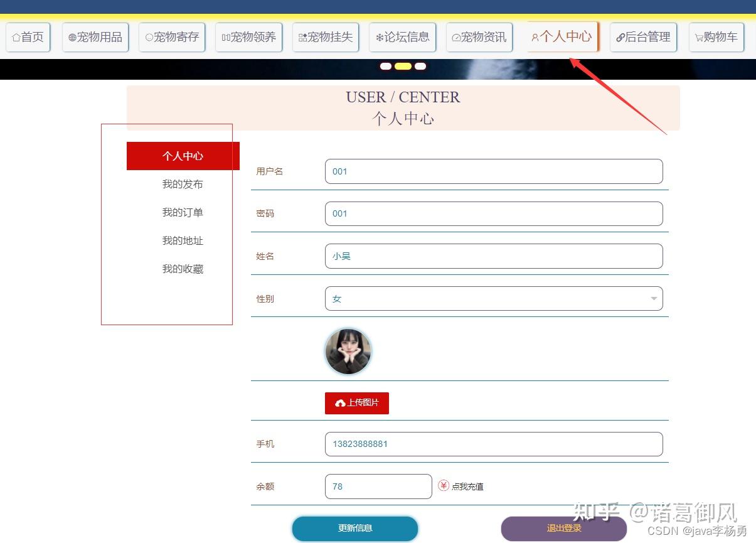Open the 宠物用品 navigation menu
Image resolution: width=756 pixels, height=543 pixels.
[95, 36]
